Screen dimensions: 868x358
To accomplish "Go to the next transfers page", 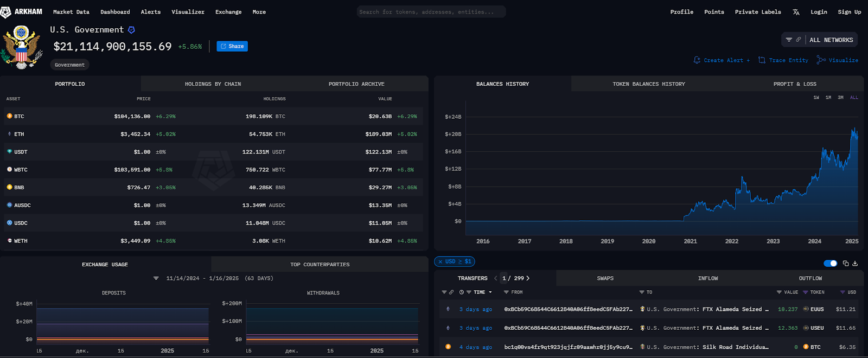I will [528, 278].
